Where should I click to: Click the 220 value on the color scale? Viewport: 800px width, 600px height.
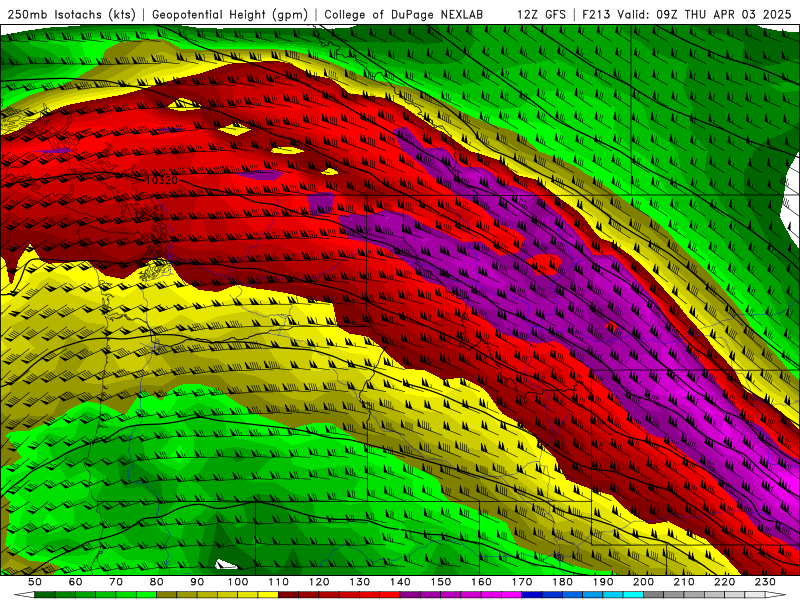[x=724, y=582]
